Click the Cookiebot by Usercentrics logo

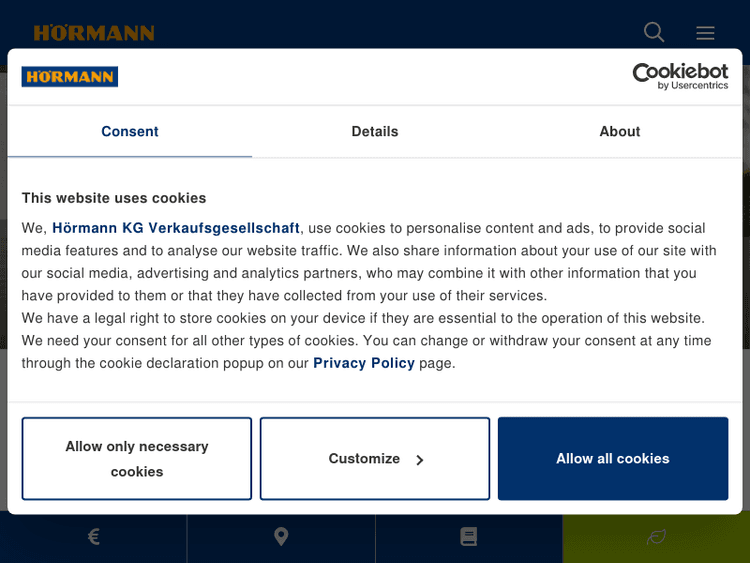[x=680, y=76]
